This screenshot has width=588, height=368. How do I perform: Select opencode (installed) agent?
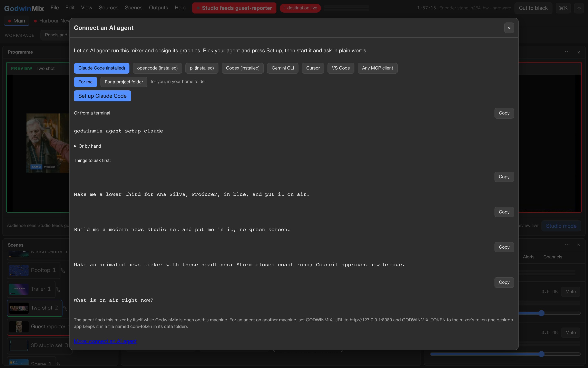[x=157, y=68]
